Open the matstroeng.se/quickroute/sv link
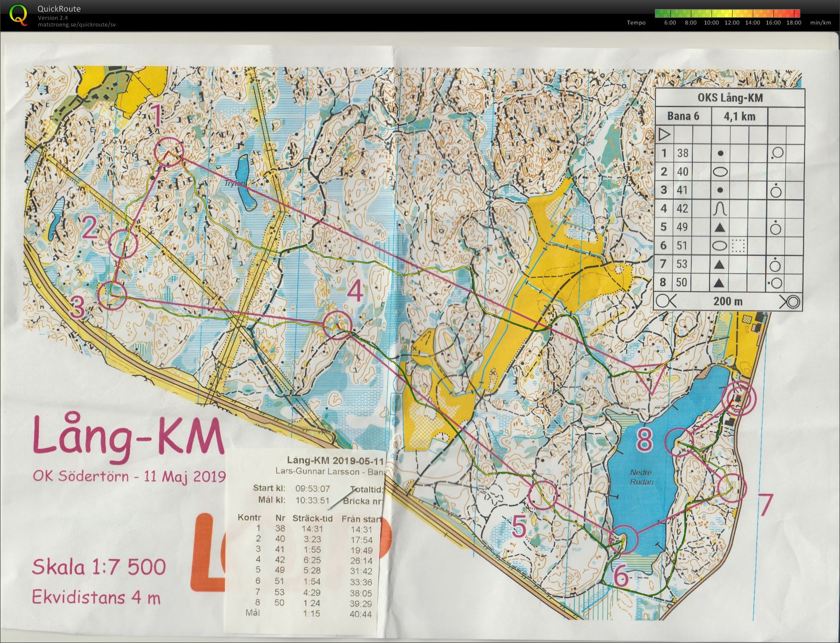 coord(77,24)
